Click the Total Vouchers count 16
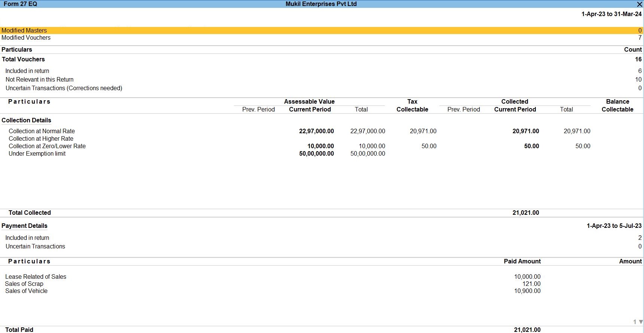Image resolution: width=644 pixels, height=333 pixels. click(x=638, y=59)
